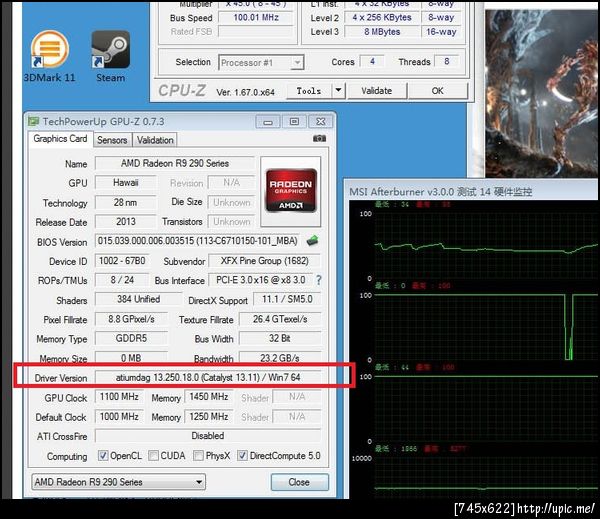
Task: Click the 3D render preview image
Action: (542, 93)
